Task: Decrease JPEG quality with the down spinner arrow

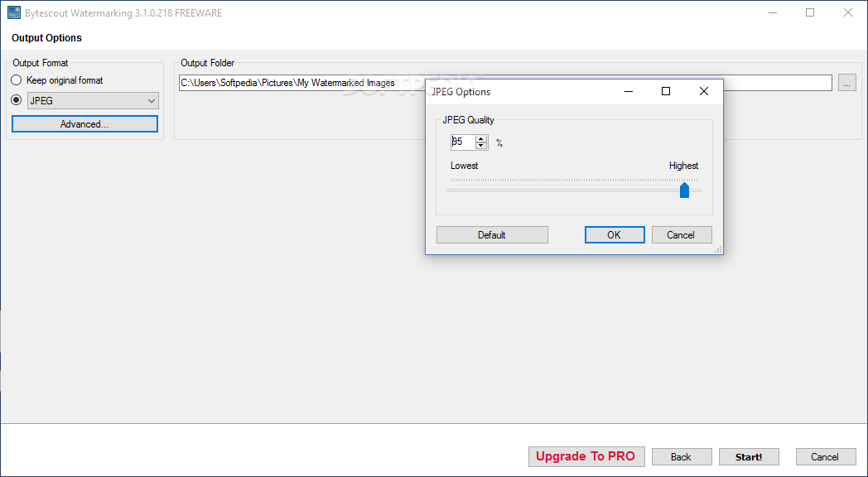Action: [x=481, y=146]
